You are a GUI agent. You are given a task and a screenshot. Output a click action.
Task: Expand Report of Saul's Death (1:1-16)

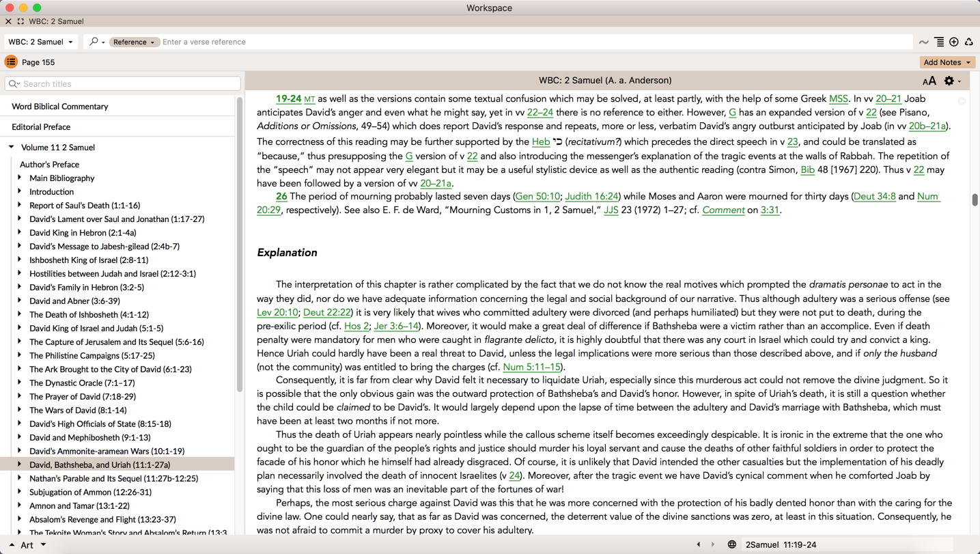[19, 205]
